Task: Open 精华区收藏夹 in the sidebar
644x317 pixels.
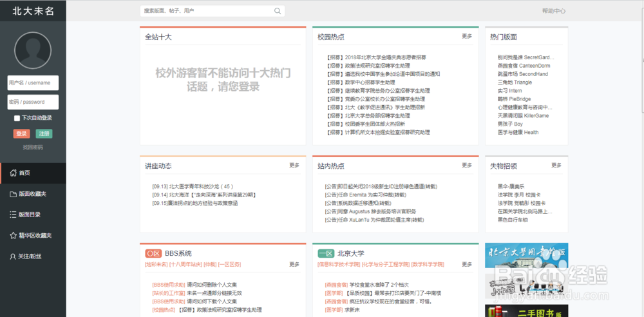Action: [x=33, y=236]
